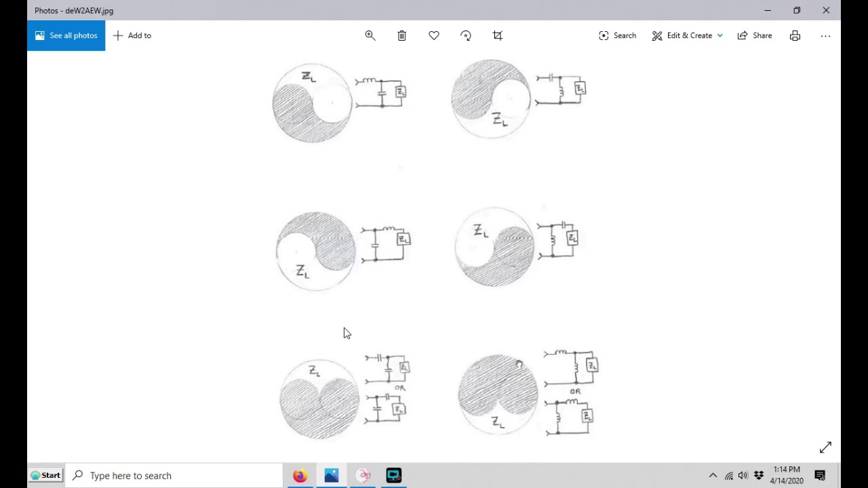
Task: Show hidden tray icons
Action: pos(713,475)
